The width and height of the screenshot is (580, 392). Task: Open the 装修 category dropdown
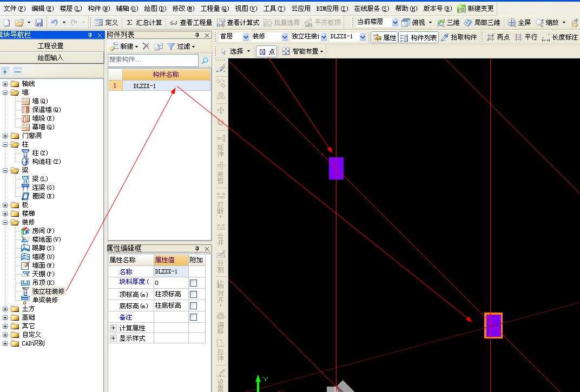(285, 37)
